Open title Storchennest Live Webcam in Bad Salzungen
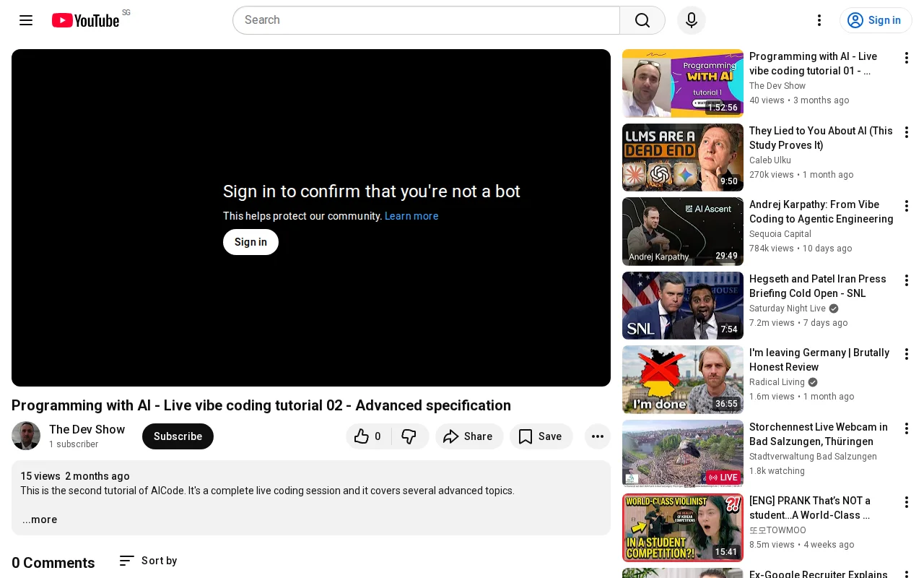The image size is (924, 578). tap(819, 434)
